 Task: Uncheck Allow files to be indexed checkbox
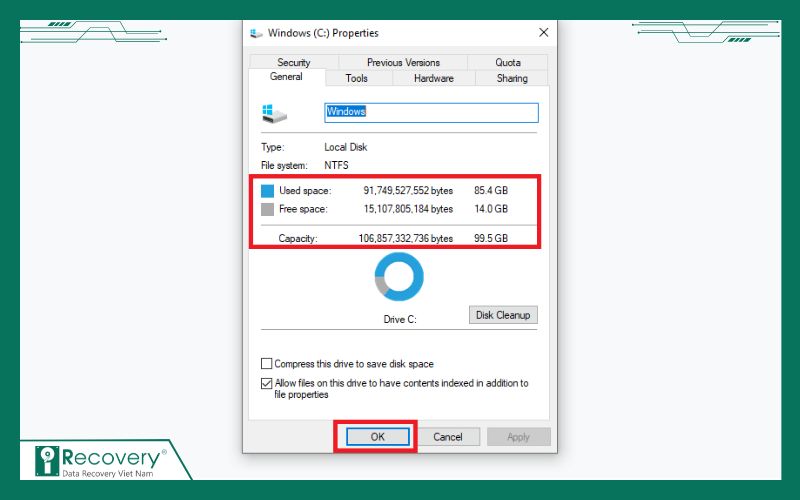click(267, 383)
